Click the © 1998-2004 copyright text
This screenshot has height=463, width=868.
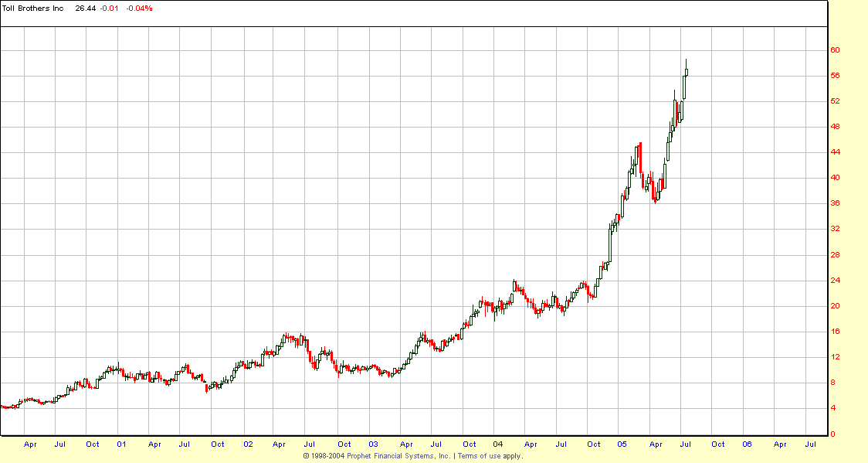click(324, 456)
